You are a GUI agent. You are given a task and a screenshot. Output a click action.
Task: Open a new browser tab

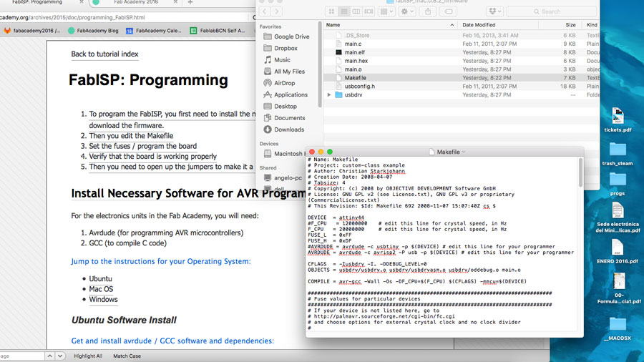click(x=190, y=2)
